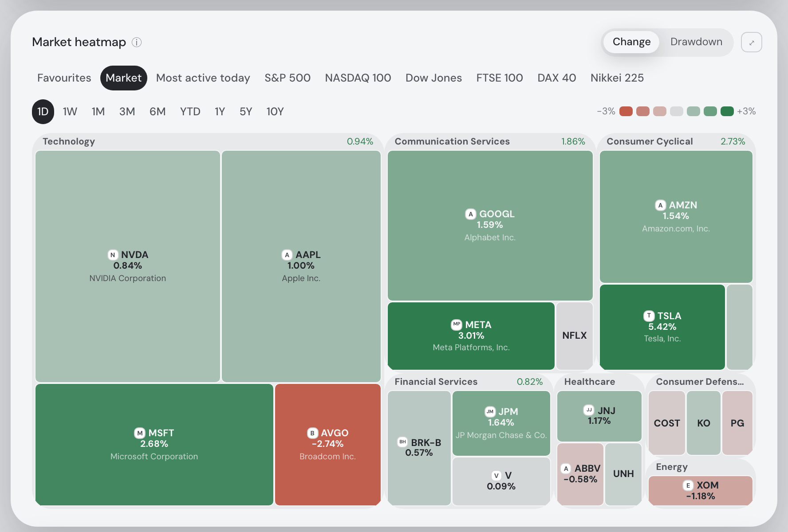Click the XOM logo badge
788x532 pixels.
pos(688,485)
